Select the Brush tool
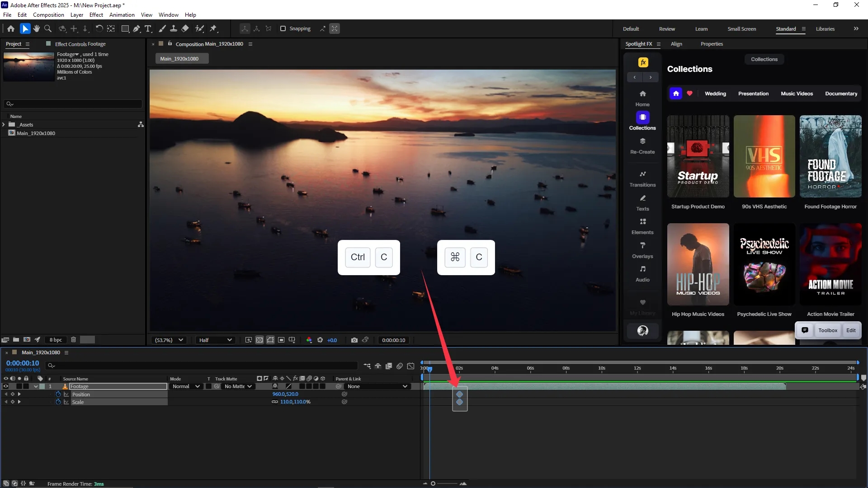The width and height of the screenshot is (868, 488). pos(162,28)
